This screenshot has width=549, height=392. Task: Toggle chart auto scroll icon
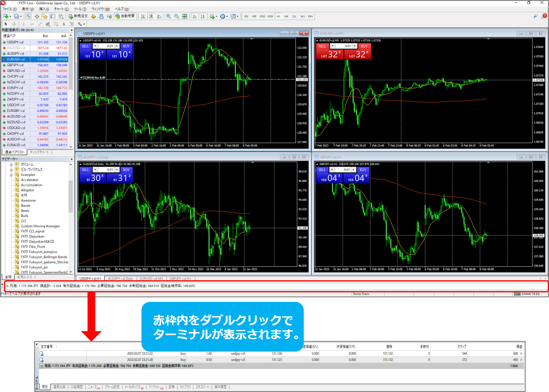tap(194, 16)
